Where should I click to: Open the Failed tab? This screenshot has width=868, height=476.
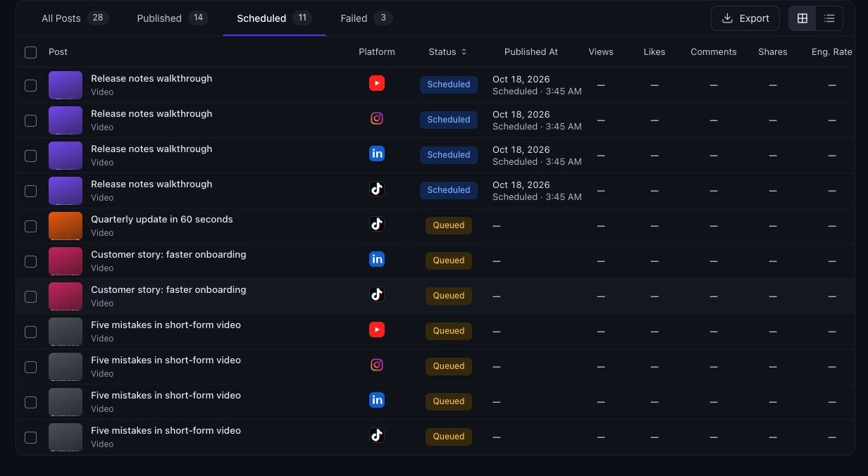366,18
